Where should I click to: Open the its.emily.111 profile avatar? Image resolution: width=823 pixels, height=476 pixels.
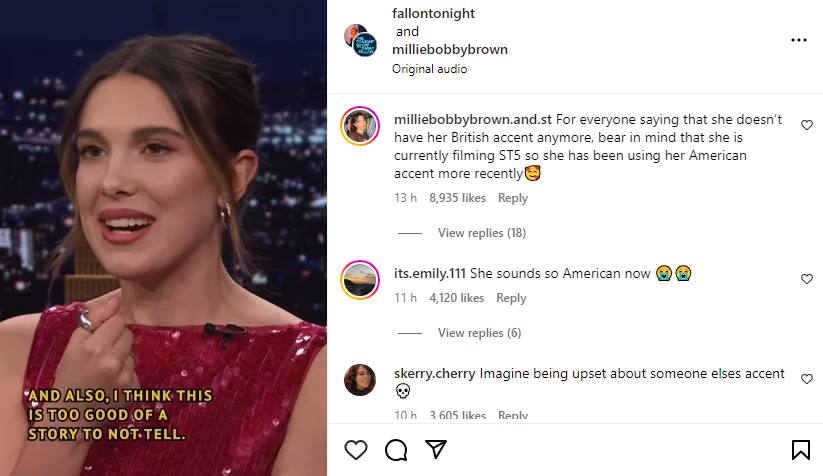[x=360, y=280]
